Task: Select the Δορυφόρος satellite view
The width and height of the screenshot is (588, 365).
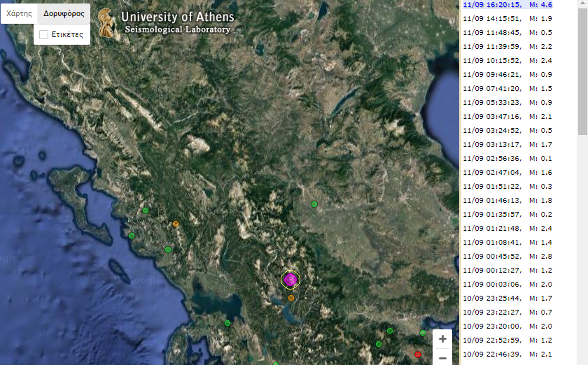Action: 64,13
